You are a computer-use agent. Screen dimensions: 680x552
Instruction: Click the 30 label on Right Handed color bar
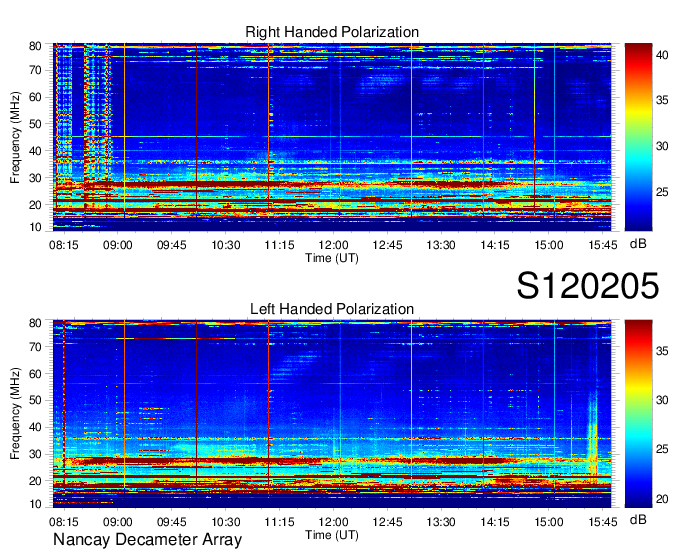click(662, 146)
